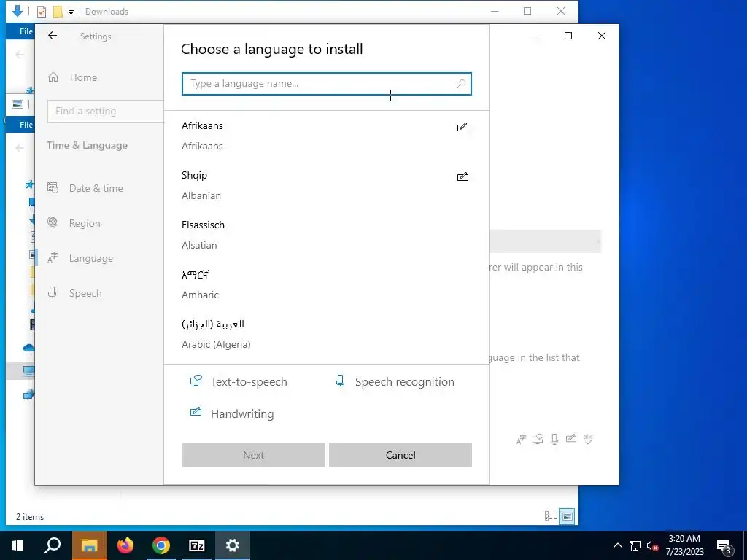Click the disabled Next button
Screen dimensions: 747x560
(253, 455)
